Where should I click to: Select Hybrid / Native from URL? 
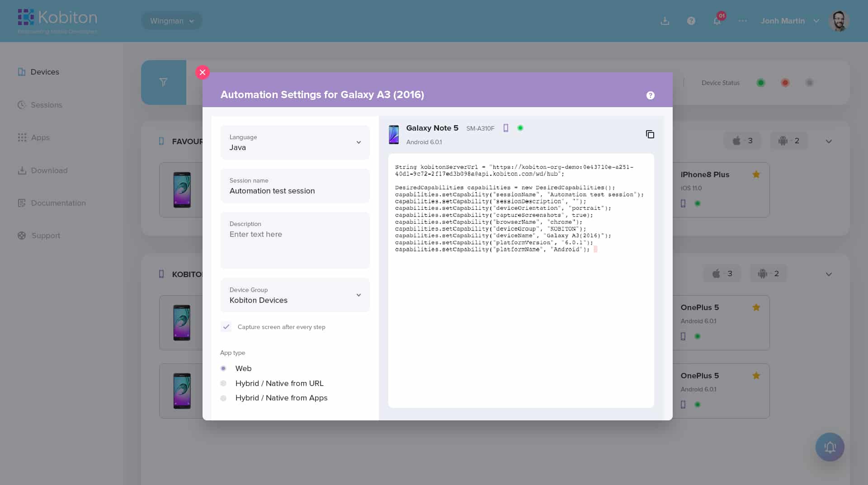223,383
